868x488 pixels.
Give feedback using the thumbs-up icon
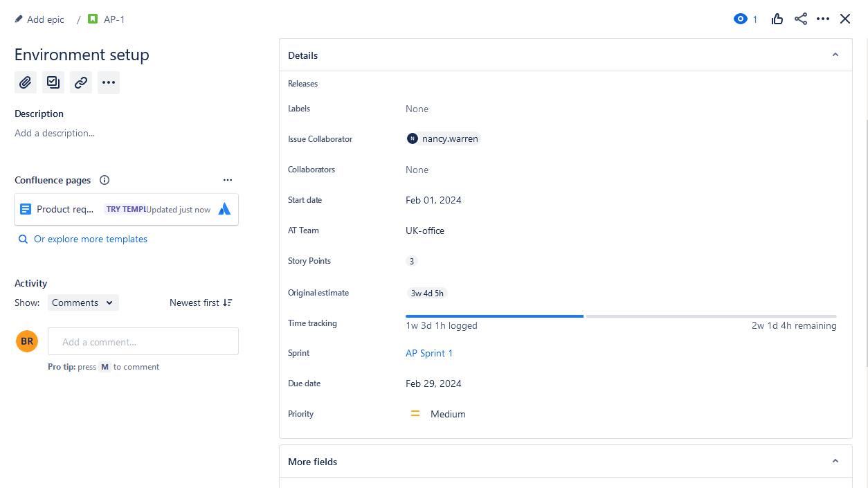777,19
